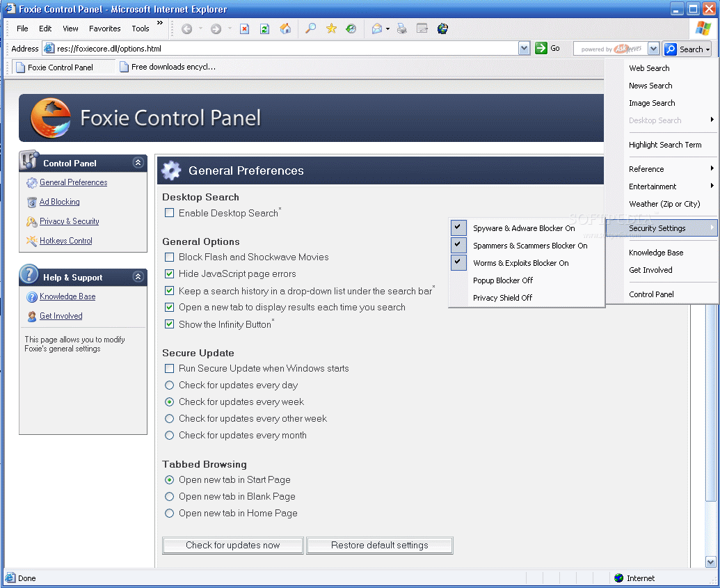This screenshot has height=588, width=720.
Task: Open the Ad Blocking link
Action: 59,202
